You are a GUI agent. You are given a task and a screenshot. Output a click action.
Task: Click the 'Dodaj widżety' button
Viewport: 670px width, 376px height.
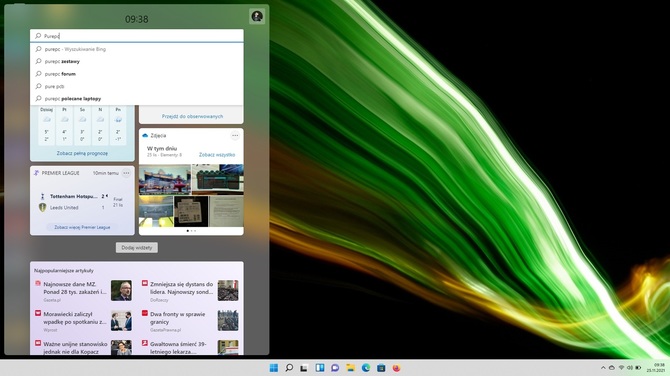(x=137, y=247)
